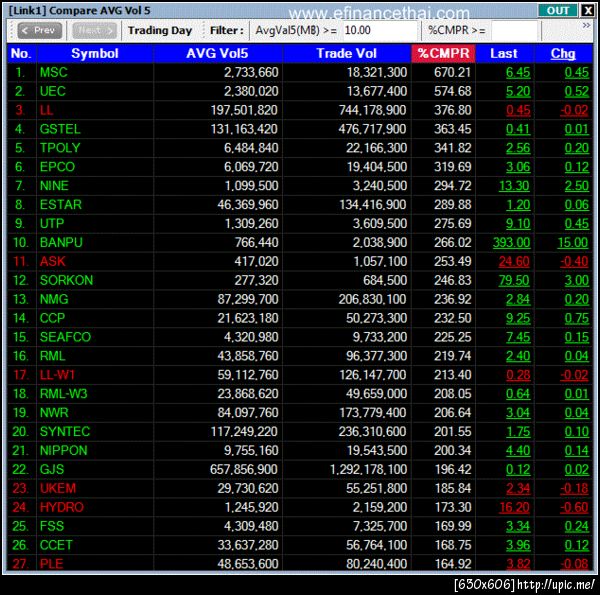This screenshot has width=600, height=595.
Task: Click the Trading Day label
Action: tap(160, 30)
